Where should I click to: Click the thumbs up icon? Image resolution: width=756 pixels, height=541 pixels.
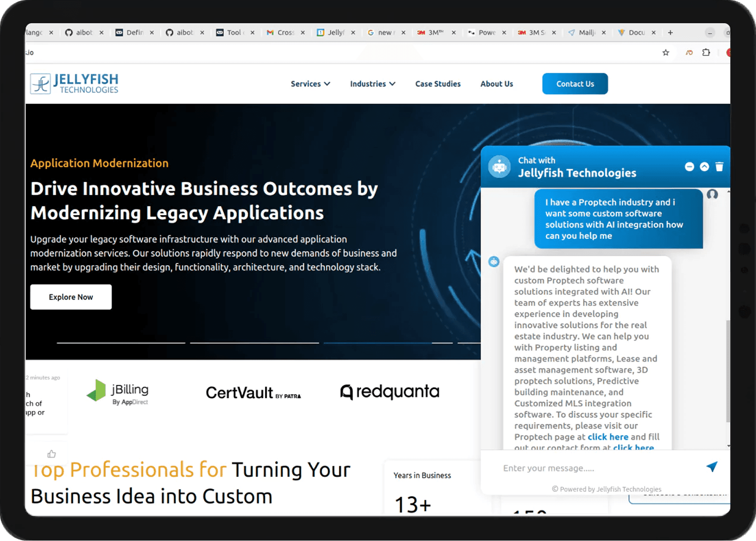tap(52, 454)
